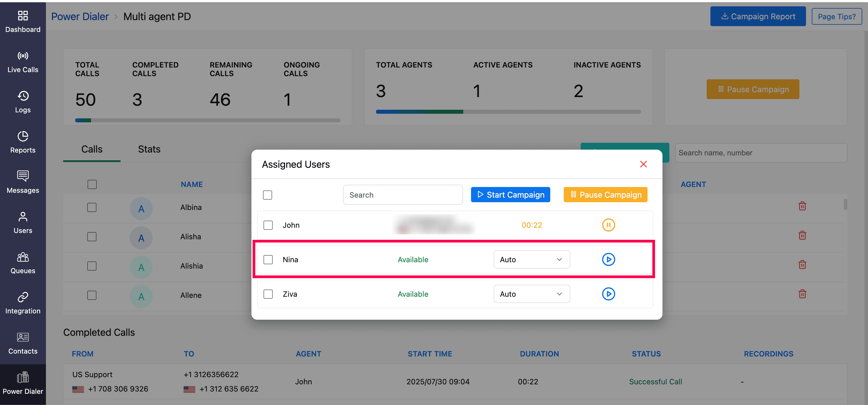Expand Nina's Auto dropdown

[531, 259]
